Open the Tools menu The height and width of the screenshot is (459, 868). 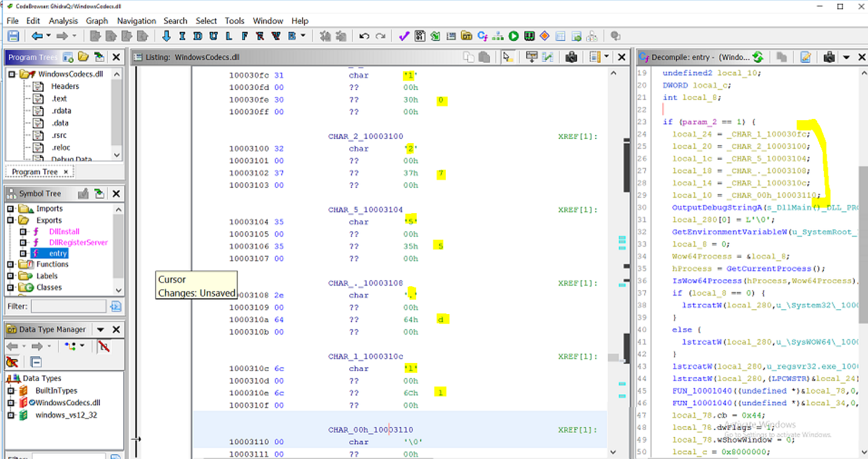click(x=234, y=20)
